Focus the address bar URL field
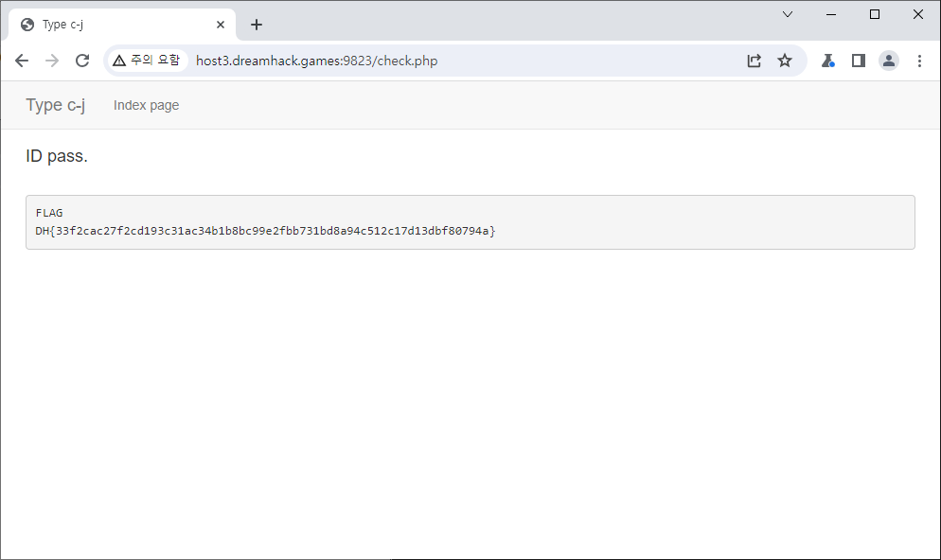The width and height of the screenshot is (941, 560). click(426, 61)
